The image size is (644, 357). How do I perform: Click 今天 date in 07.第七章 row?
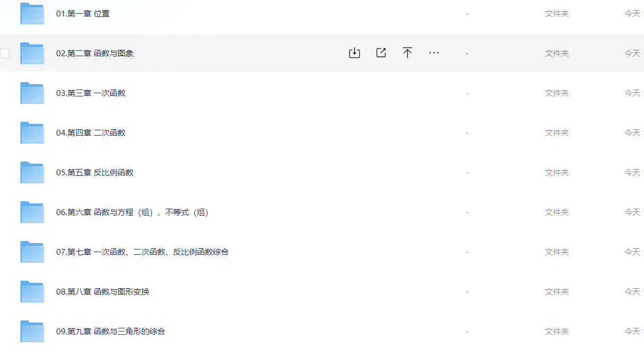point(633,252)
